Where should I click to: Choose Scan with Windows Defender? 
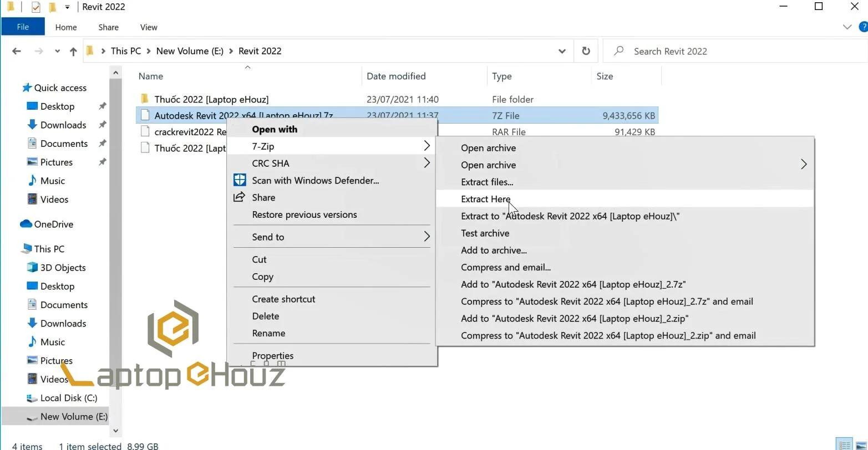(332, 180)
